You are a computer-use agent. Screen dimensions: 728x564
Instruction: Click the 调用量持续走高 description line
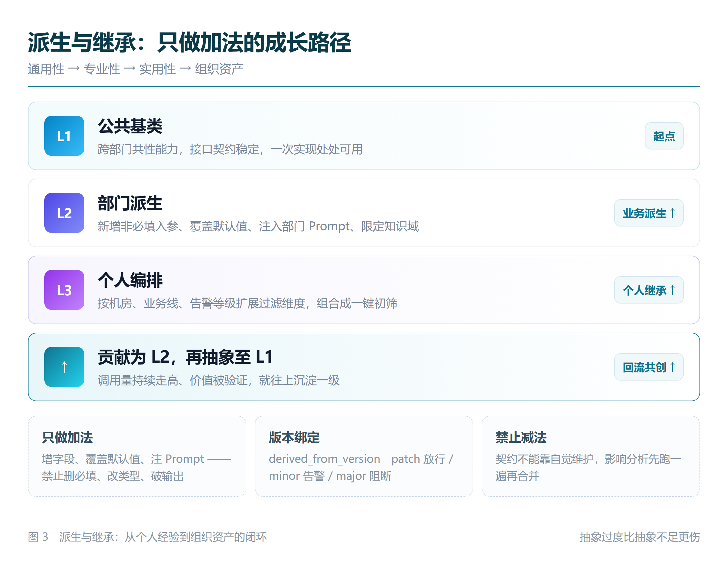[x=218, y=380]
